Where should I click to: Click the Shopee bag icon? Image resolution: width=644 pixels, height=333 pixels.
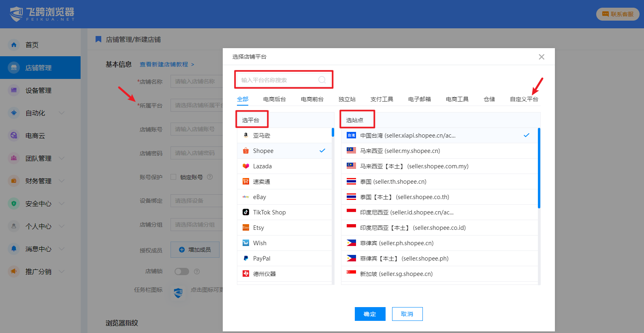246,151
